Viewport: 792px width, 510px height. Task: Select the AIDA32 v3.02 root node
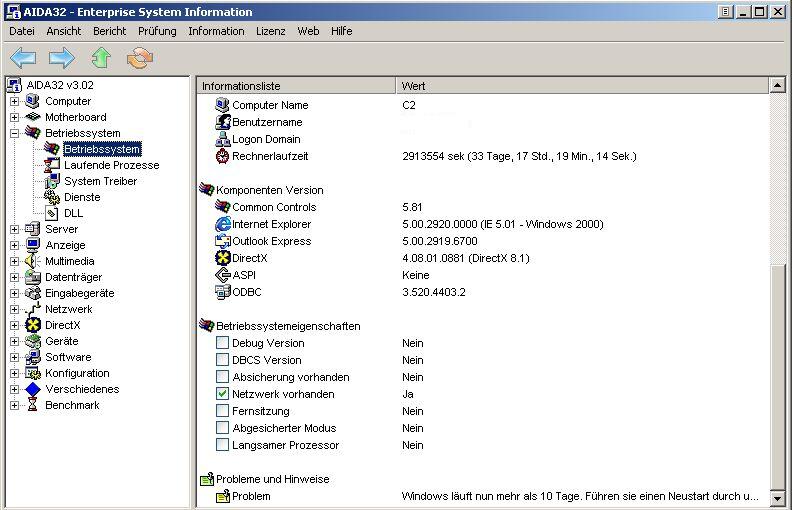coord(60,85)
